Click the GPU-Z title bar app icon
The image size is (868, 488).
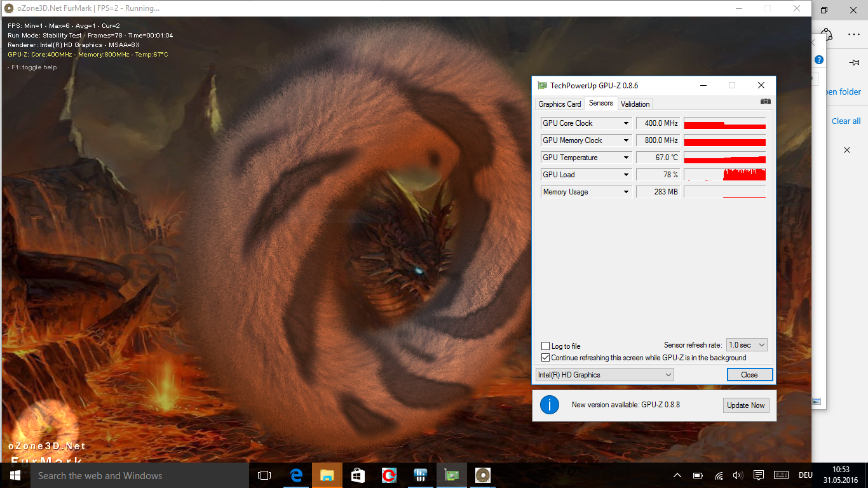[542, 85]
